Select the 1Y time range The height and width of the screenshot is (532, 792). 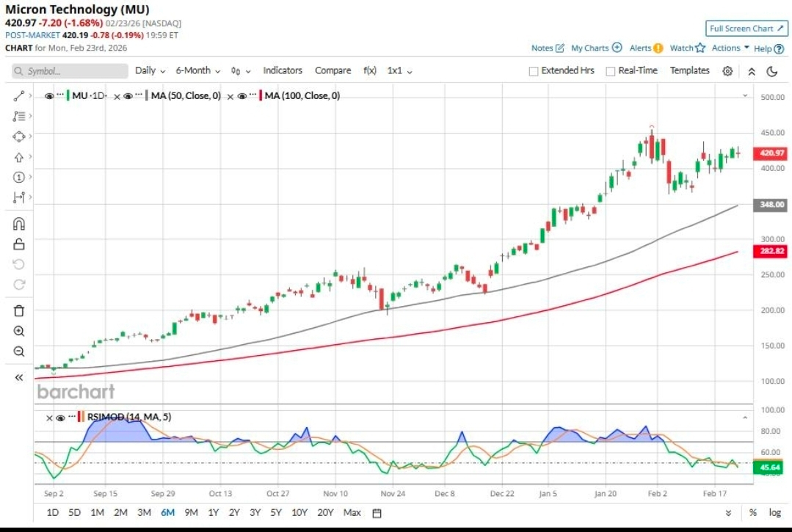click(x=213, y=512)
